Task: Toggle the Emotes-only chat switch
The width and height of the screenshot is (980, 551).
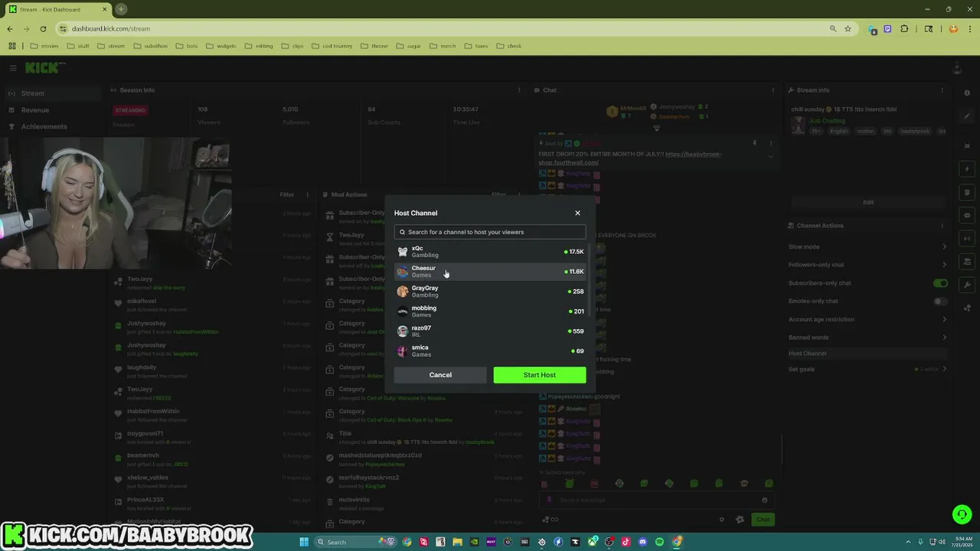Action: click(940, 302)
